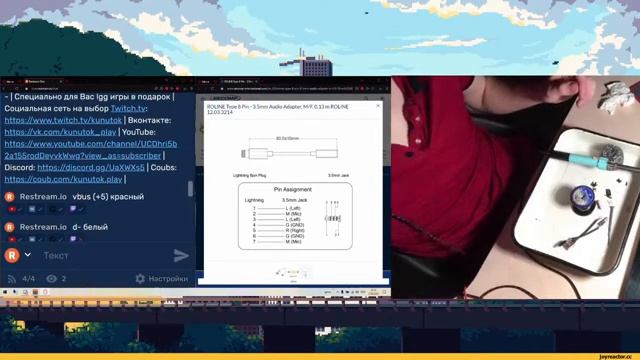This screenshot has width=640, height=360.
Task: Click the ROLINE adapter title text
Action: (278, 109)
